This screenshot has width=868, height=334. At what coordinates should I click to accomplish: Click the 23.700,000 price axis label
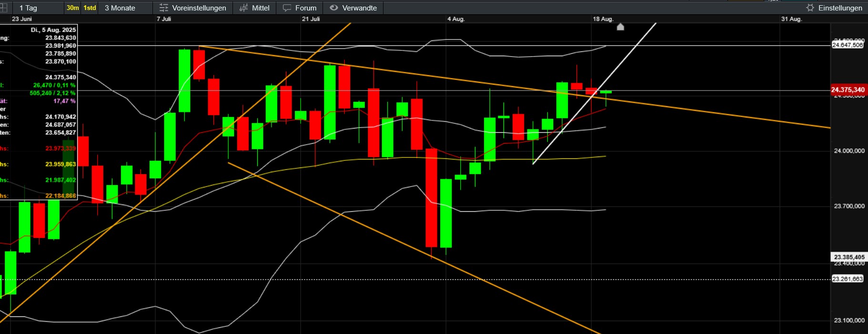tap(849, 206)
